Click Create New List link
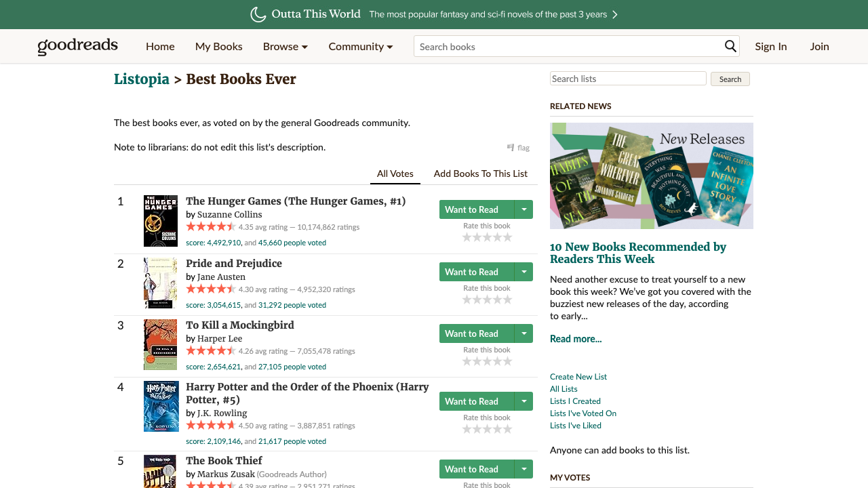 click(x=578, y=377)
